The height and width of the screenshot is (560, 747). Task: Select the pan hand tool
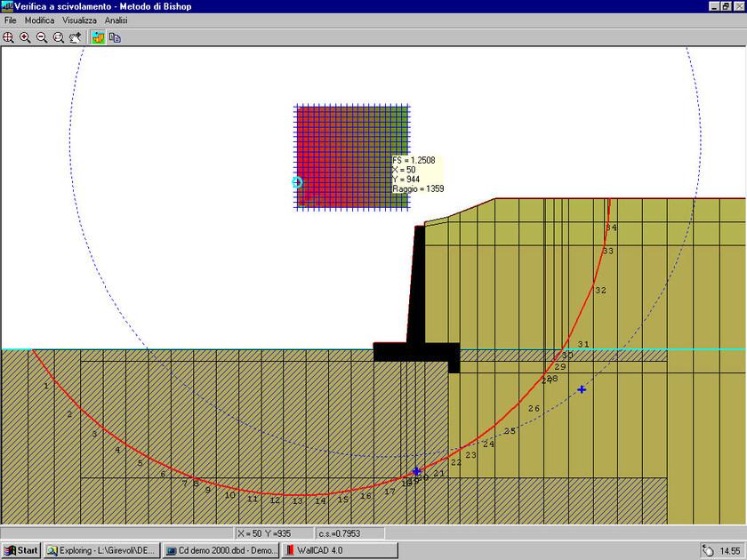click(76, 37)
